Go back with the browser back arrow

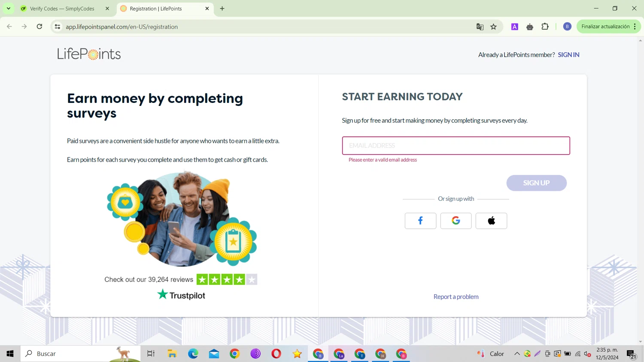point(9,27)
